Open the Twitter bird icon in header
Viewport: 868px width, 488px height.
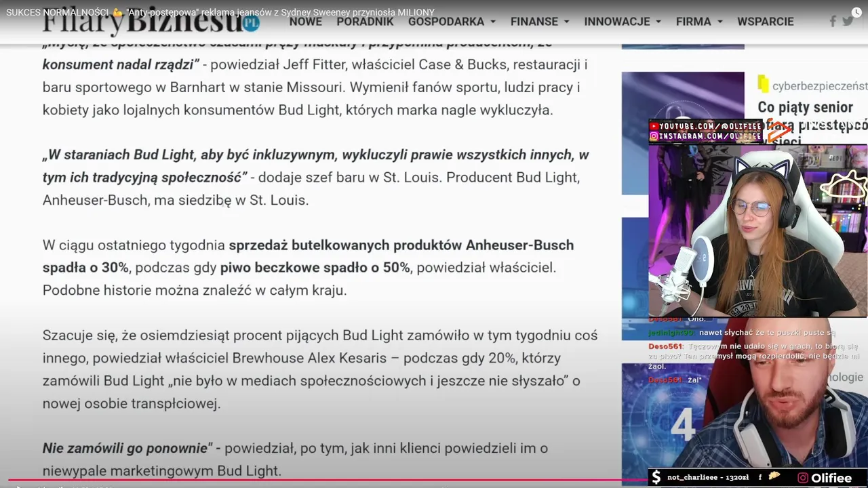click(848, 21)
